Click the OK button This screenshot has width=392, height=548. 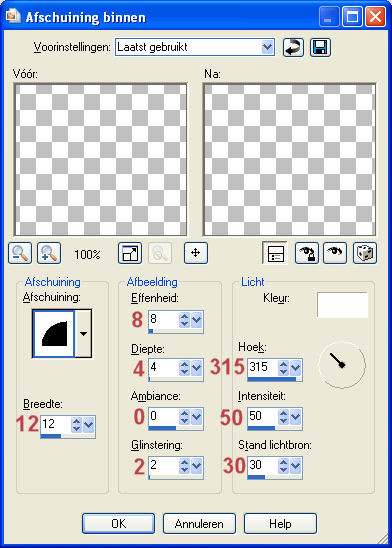coord(118,524)
